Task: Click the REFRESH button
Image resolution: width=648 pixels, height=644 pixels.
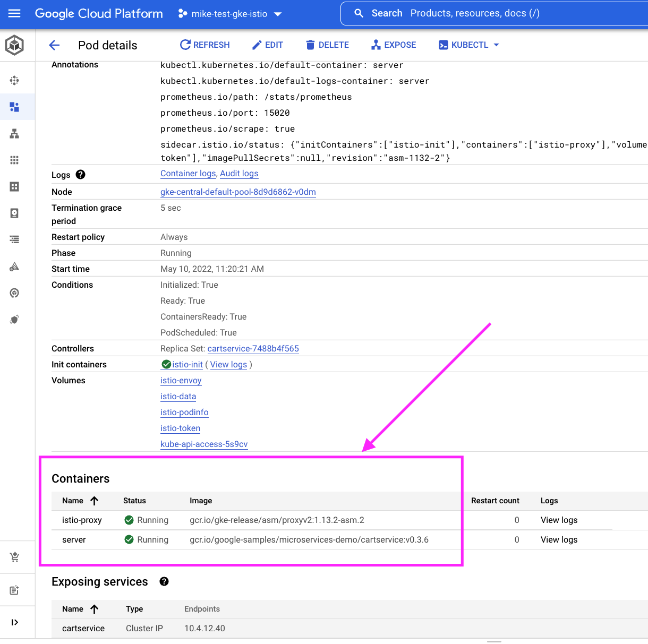Action: (x=205, y=45)
